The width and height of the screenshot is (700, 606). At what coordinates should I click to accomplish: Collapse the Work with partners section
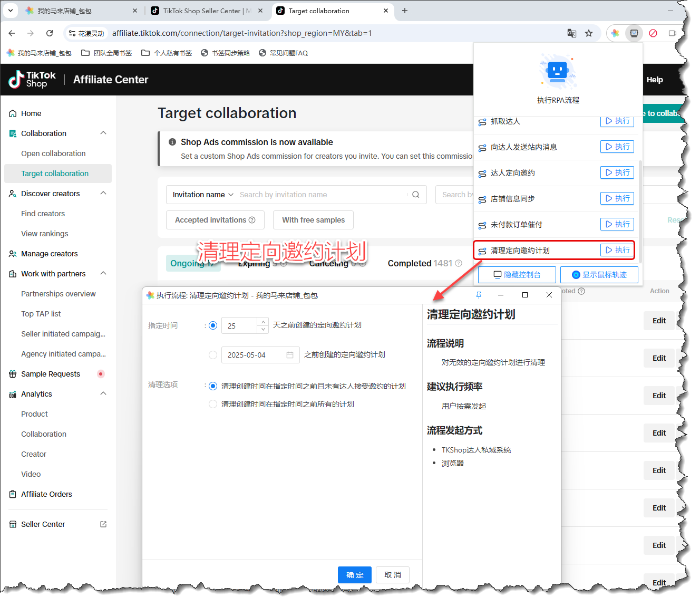pos(103,273)
